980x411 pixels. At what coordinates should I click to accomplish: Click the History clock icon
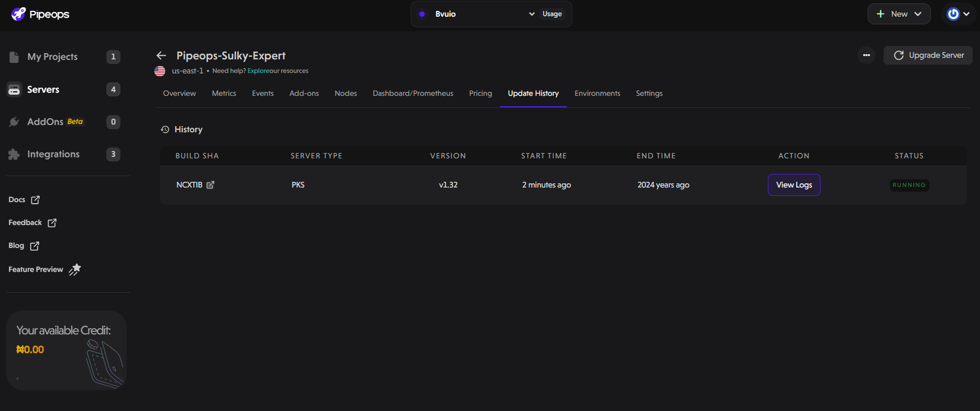coord(165,129)
